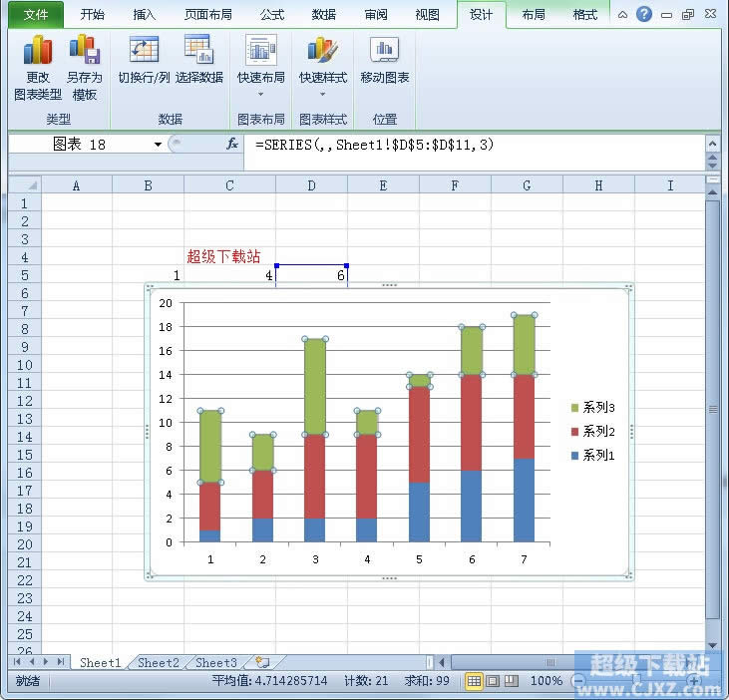Viewport: 729px width, 700px height.
Task: Click the Select All corner button
Action: 24,185
